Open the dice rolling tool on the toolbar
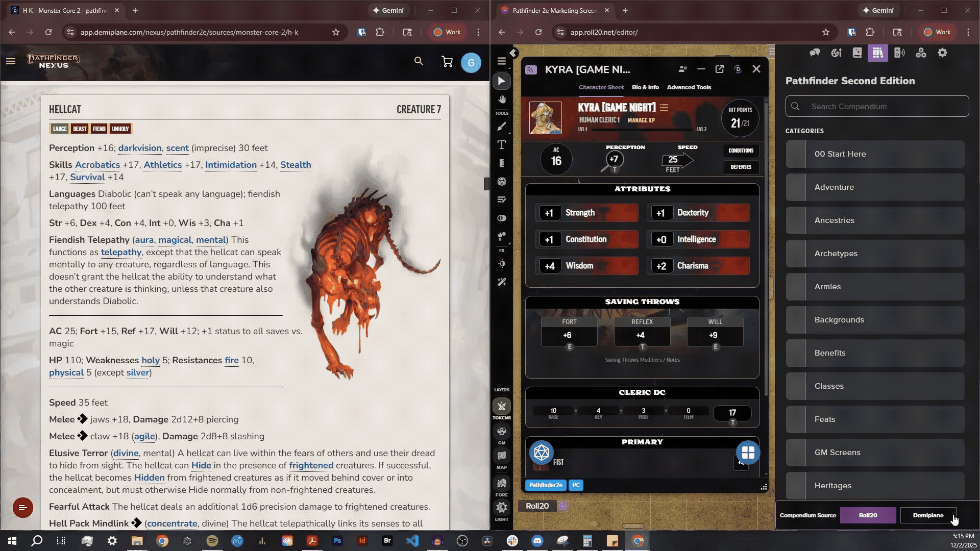Viewport: 980px width, 551px height. [502, 181]
